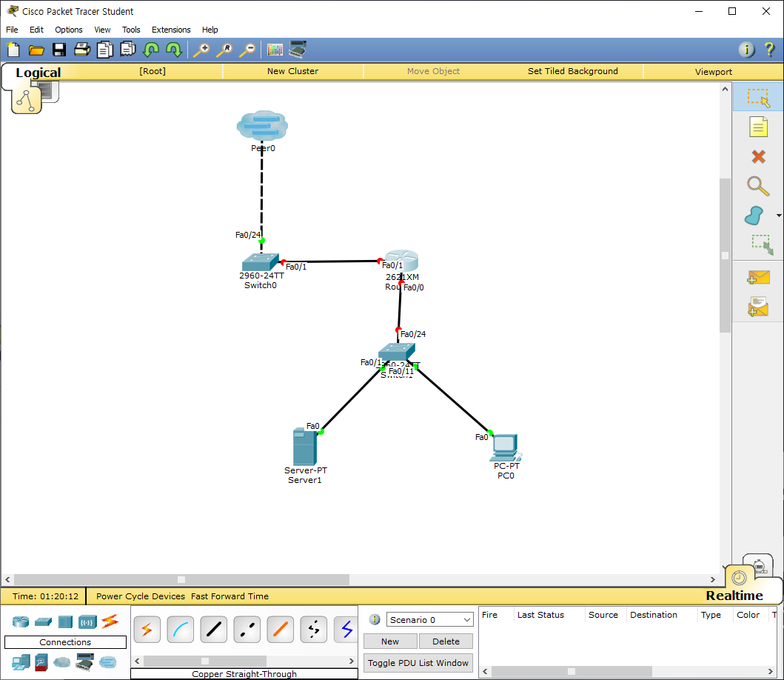Click the [Root] navigation label
This screenshot has width=784, height=680.
[x=153, y=71]
